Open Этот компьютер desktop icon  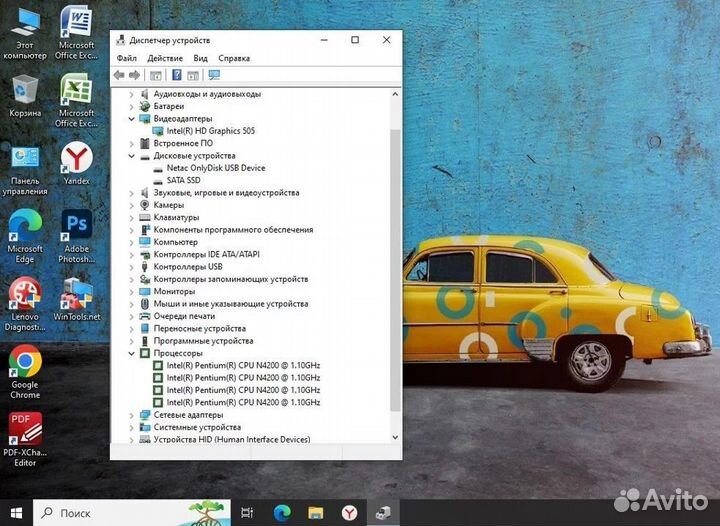(25, 35)
